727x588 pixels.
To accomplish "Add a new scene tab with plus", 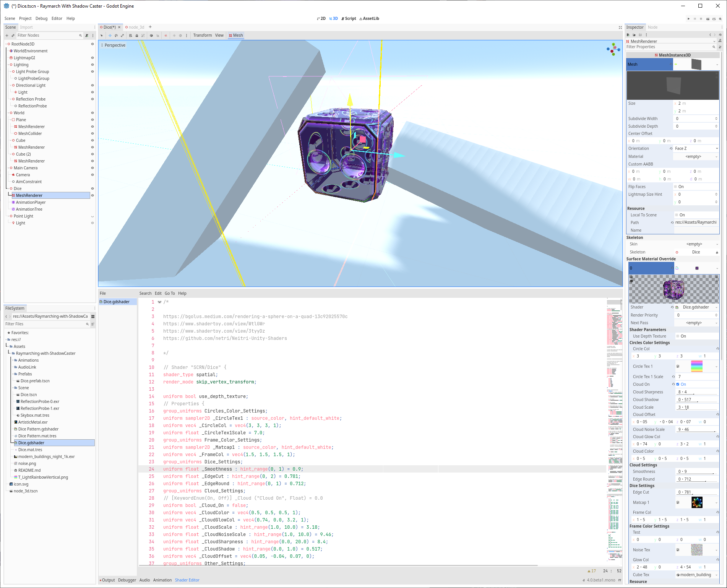I will click(150, 27).
